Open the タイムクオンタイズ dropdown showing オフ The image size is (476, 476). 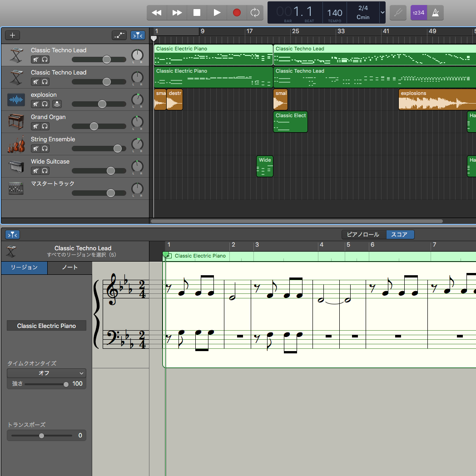[46, 373]
